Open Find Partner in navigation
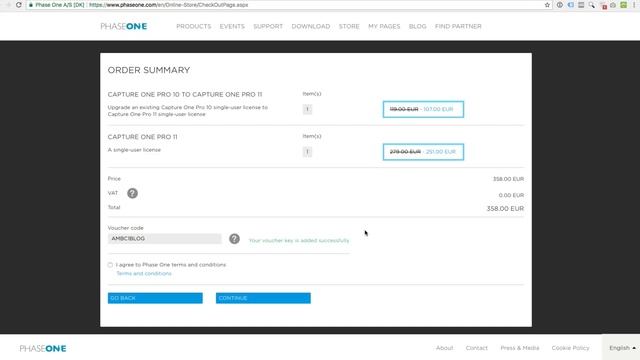 458,27
